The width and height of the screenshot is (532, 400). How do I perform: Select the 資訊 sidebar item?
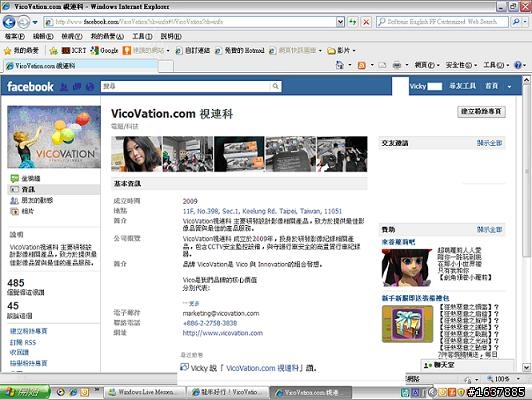54,189
